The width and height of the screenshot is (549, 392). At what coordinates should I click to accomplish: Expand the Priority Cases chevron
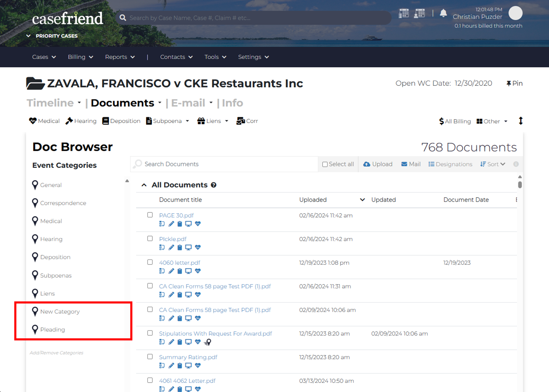(29, 36)
